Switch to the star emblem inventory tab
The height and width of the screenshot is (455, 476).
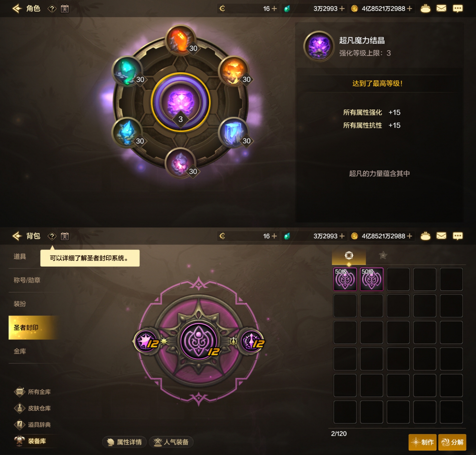[x=383, y=255]
